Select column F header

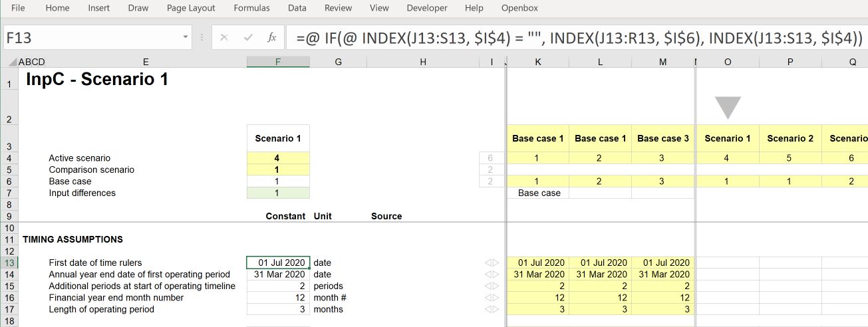(277, 62)
